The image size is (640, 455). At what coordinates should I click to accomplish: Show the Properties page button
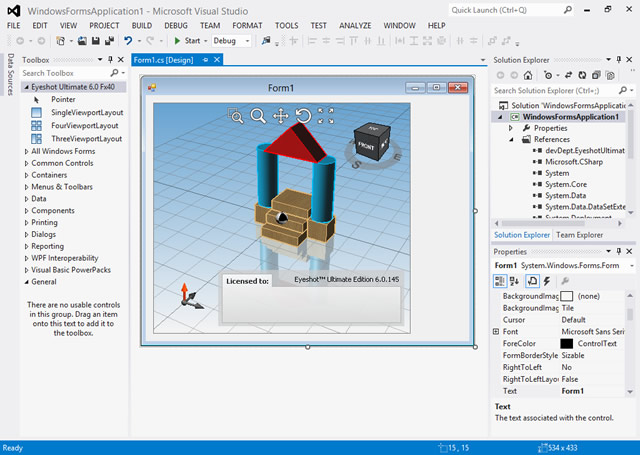[532, 281]
